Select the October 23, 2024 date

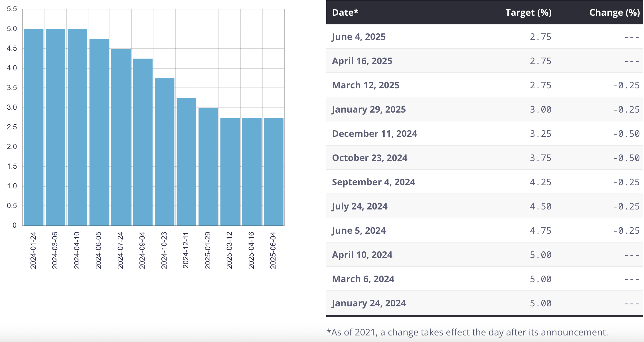[370, 158]
